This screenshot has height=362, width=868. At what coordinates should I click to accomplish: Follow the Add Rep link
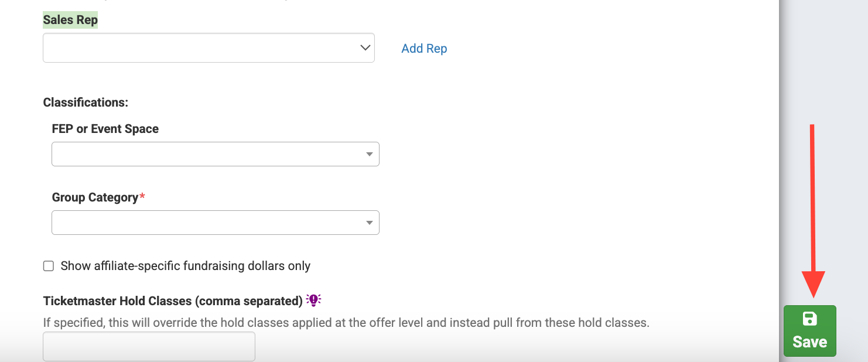(424, 49)
